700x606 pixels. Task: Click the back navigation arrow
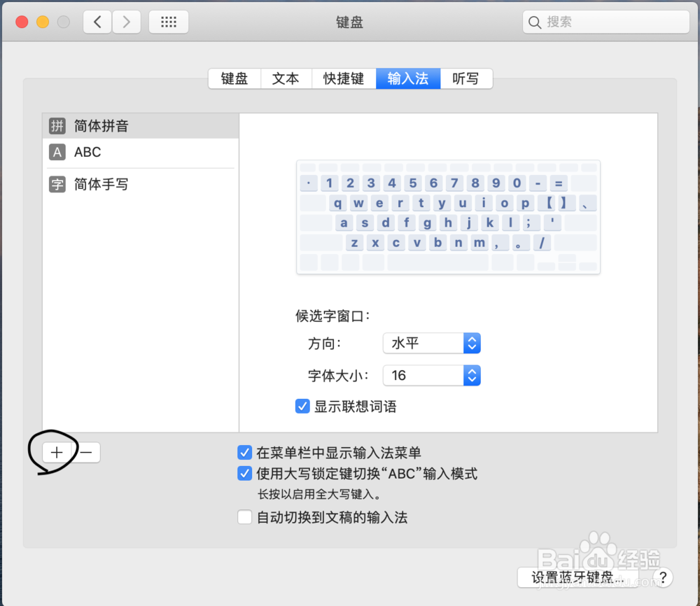(x=98, y=22)
